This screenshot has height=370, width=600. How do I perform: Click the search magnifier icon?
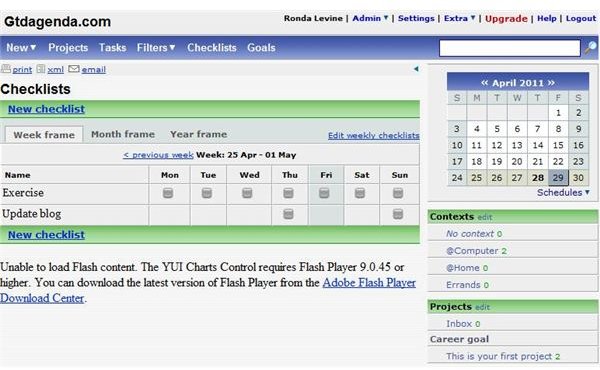tap(591, 48)
